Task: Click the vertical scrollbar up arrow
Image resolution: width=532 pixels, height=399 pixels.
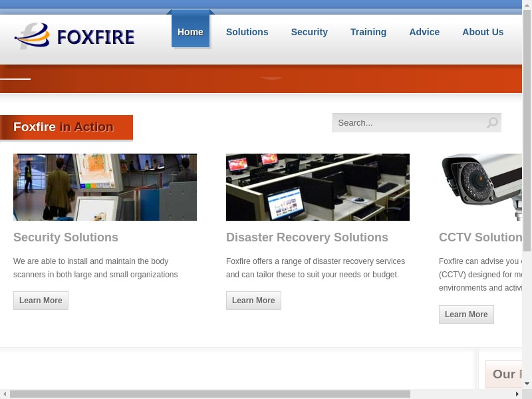Action: pyautogui.click(x=527, y=4)
